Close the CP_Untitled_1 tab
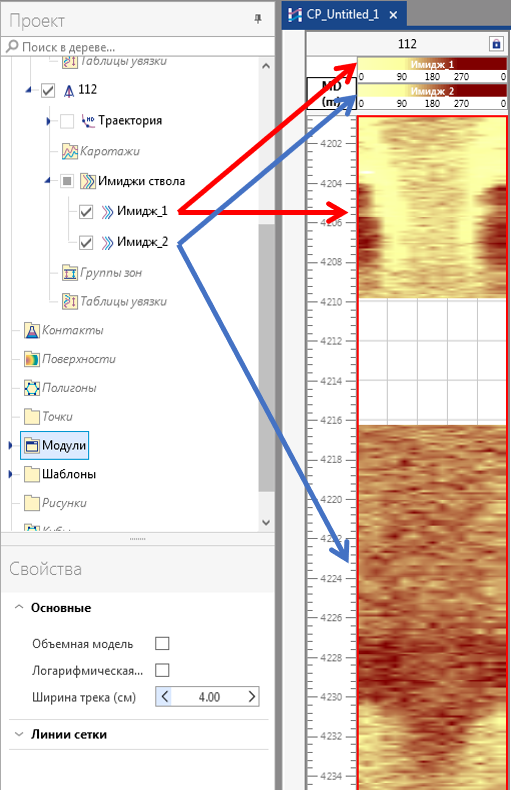 [x=393, y=15]
